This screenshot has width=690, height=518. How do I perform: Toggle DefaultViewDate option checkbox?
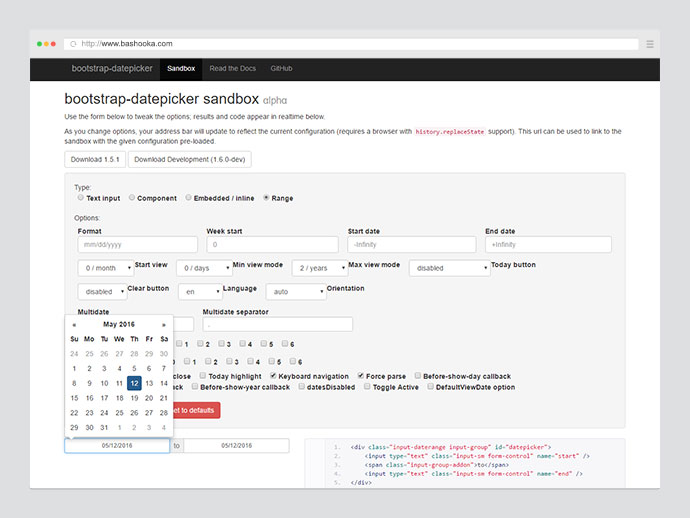pos(430,386)
